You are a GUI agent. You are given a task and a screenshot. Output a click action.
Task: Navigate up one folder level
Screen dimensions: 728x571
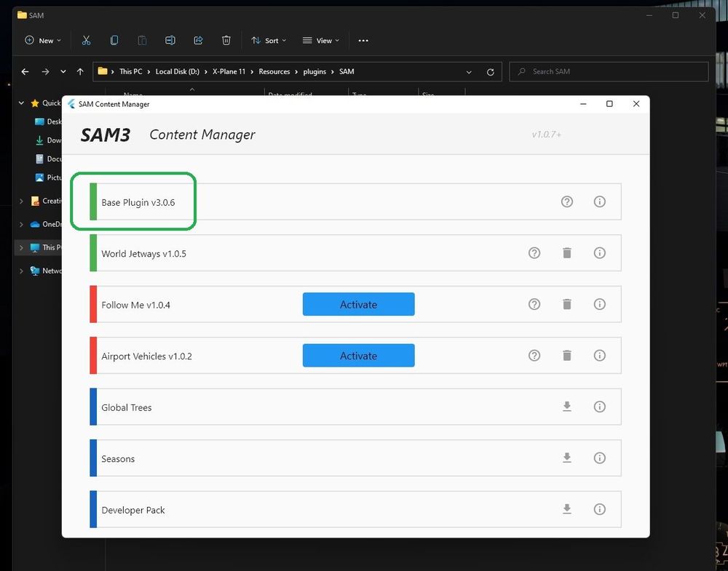point(80,71)
